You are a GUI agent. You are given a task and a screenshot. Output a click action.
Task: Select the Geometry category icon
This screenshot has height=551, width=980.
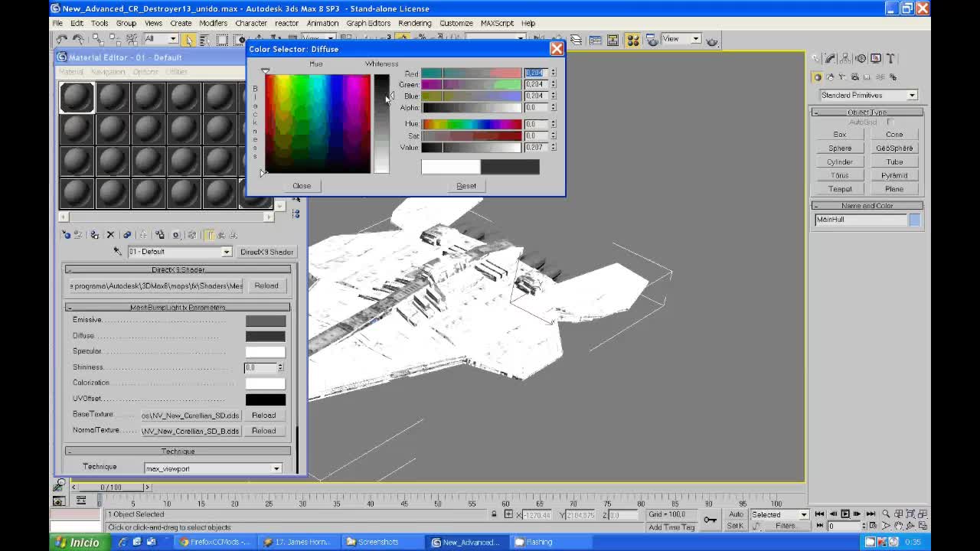(818, 77)
